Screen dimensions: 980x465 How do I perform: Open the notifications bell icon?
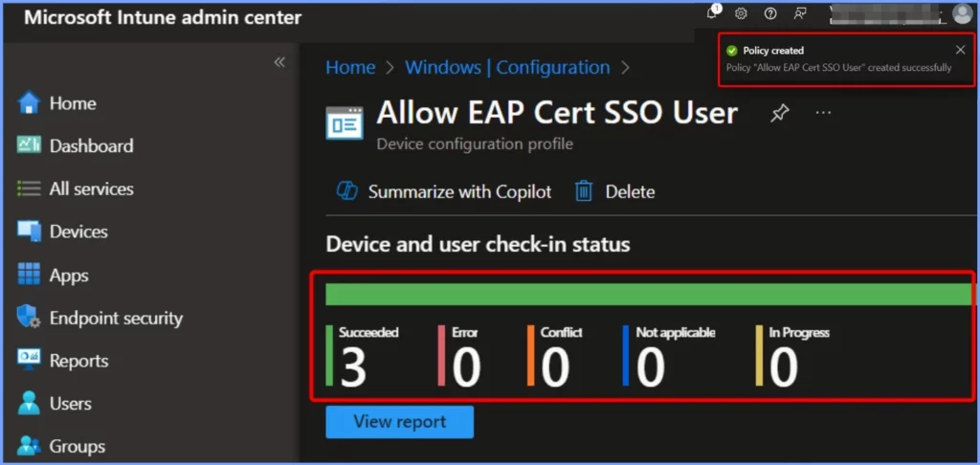point(711,13)
